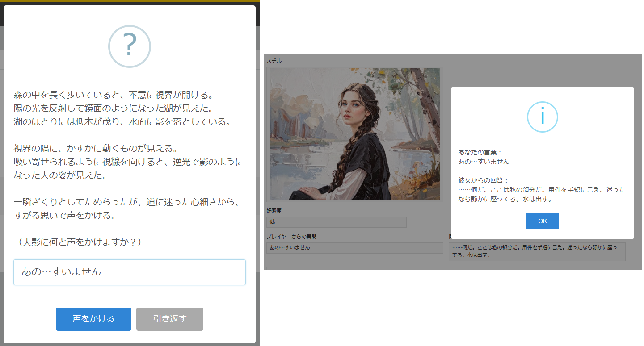Click the answer text box beside question field
Viewport: 644px width, 346px height.
[536, 252]
